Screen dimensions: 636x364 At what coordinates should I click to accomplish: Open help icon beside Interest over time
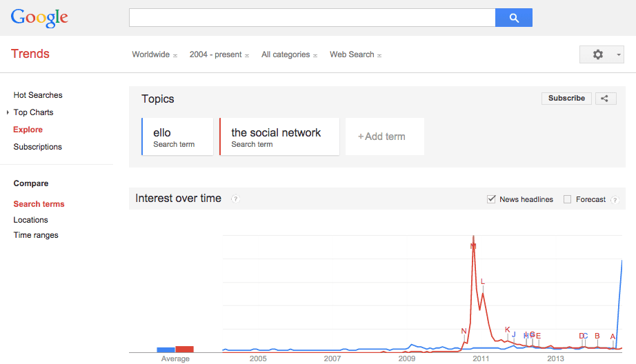pos(235,199)
